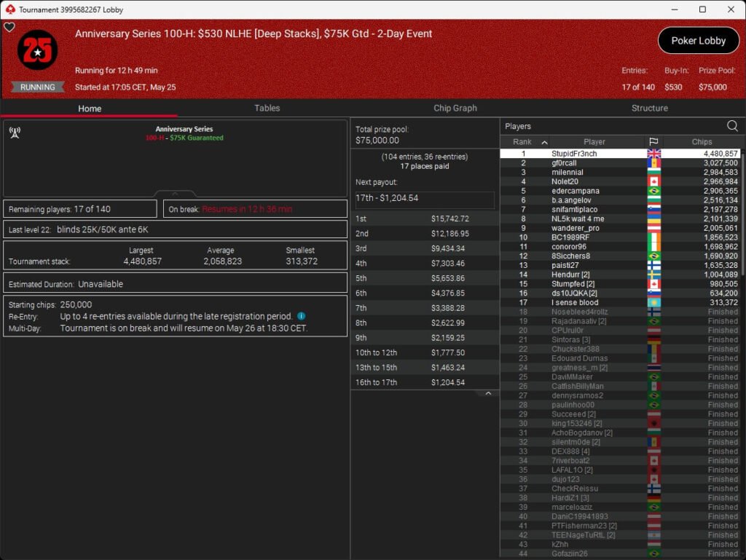Click I sense blood's Kazakhstan flag

(653, 303)
